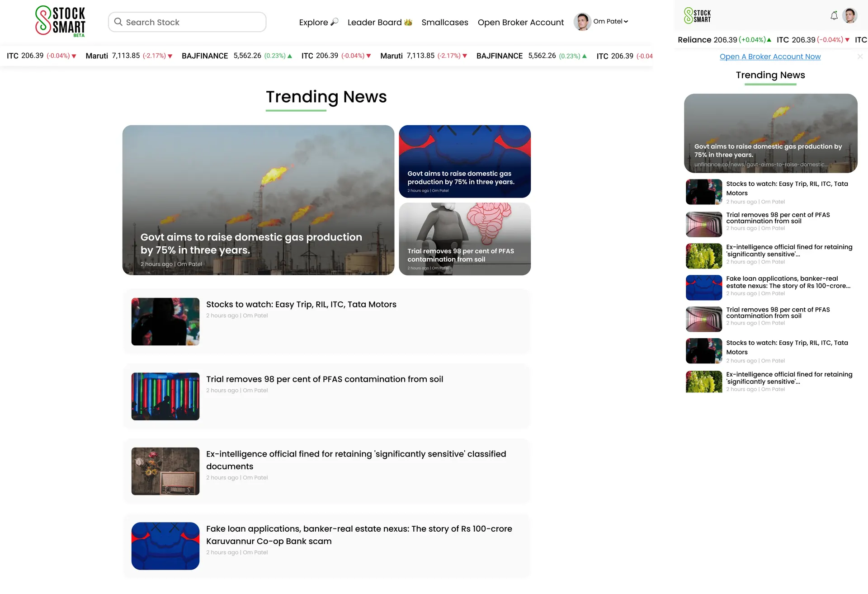Select Smallcases in the top navigation

pos(445,22)
